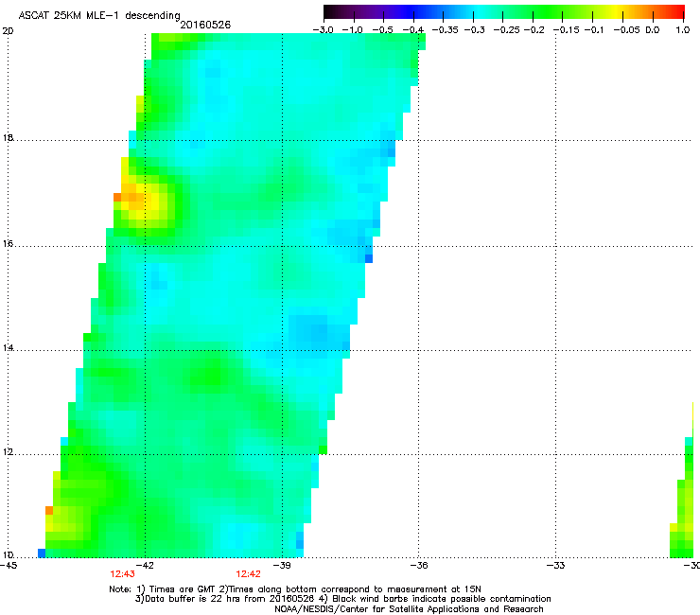Screen dimensions: 700x615
Task: Select the date label 20160526
Action: click(x=205, y=25)
